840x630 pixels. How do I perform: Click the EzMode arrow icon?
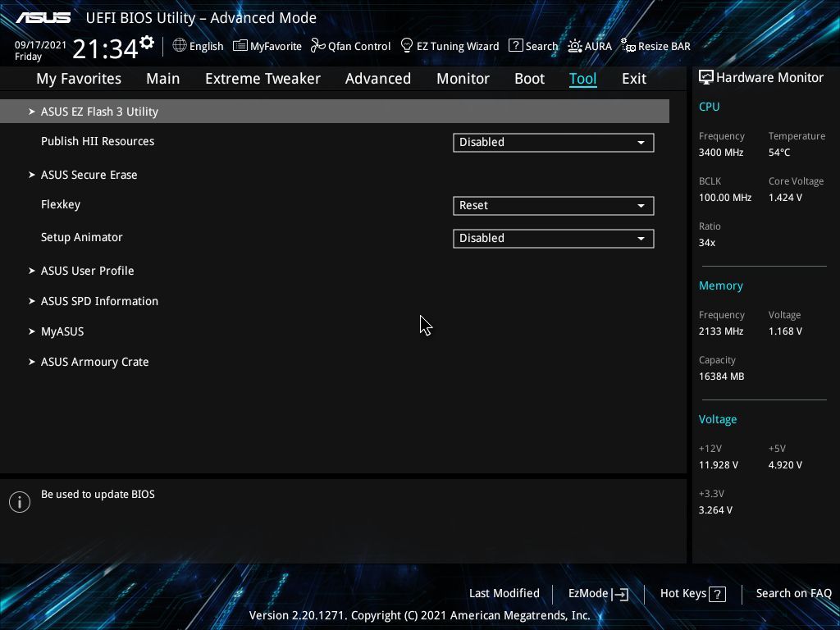coord(620,594)
